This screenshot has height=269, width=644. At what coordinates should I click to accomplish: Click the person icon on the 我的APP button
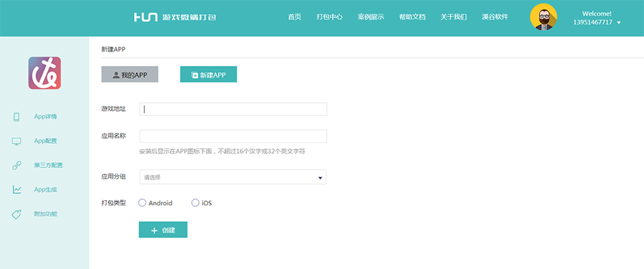[x=116, y=75]
